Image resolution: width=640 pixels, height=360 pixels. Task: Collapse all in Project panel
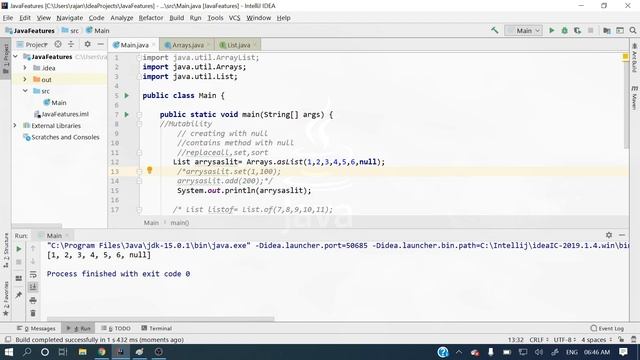71,44
